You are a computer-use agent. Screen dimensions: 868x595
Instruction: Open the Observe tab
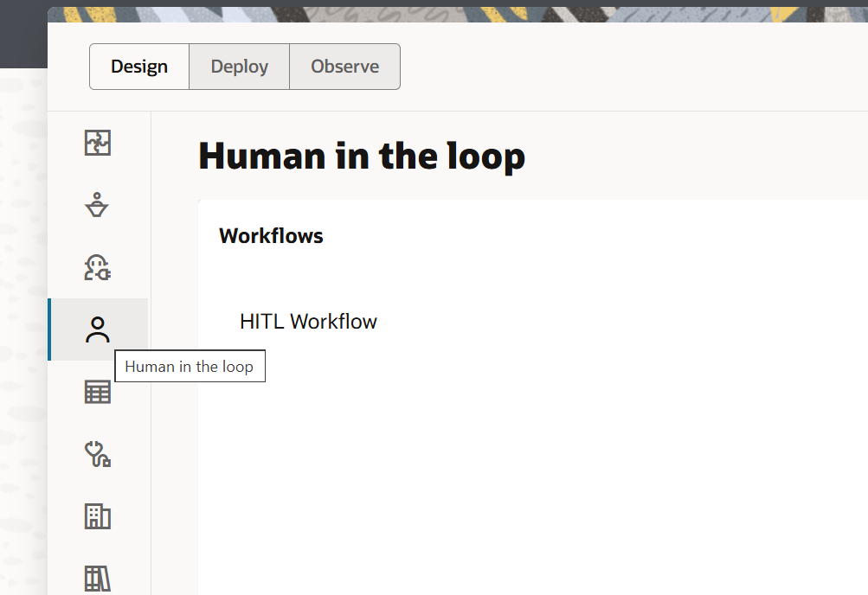345,67
